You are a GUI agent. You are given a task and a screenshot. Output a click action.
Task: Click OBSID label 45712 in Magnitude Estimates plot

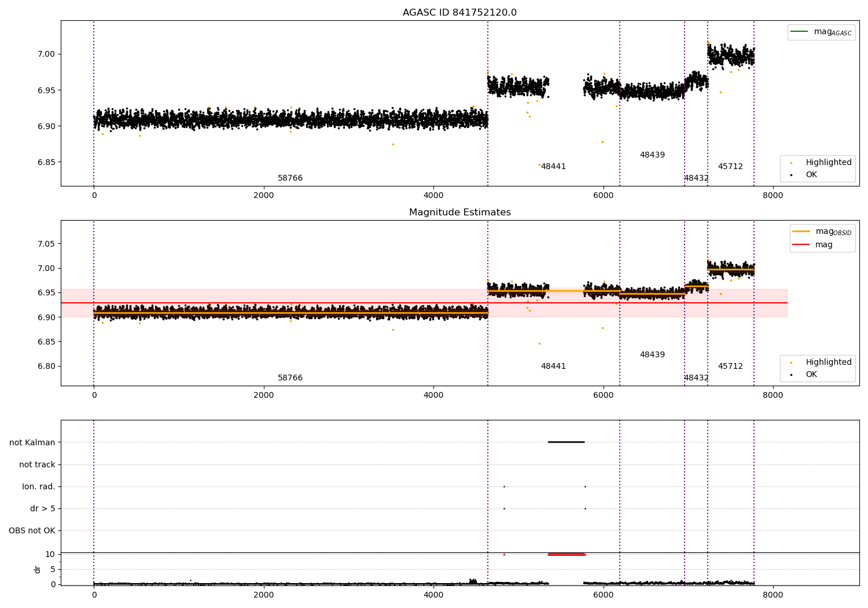(x=730, y=367)
